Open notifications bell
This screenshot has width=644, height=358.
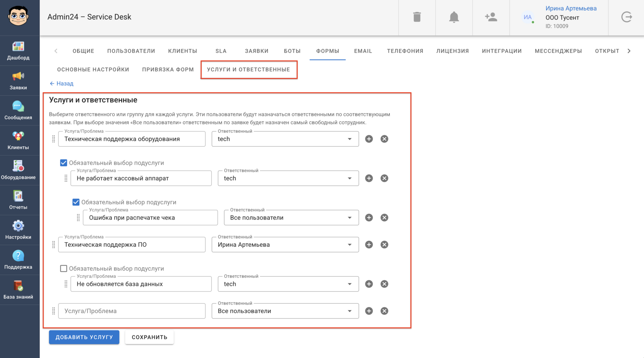[x=454, y=17]
